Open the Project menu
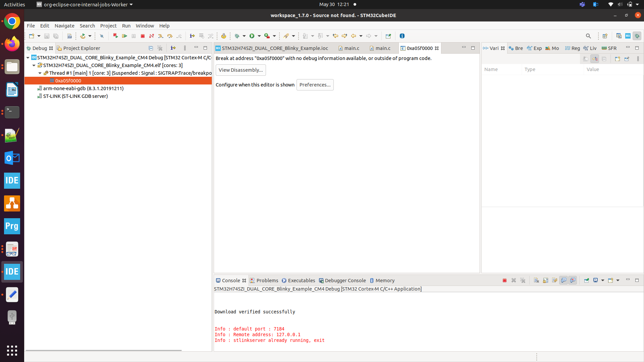Screen dimensions: 644x362 tap(108, 26)
